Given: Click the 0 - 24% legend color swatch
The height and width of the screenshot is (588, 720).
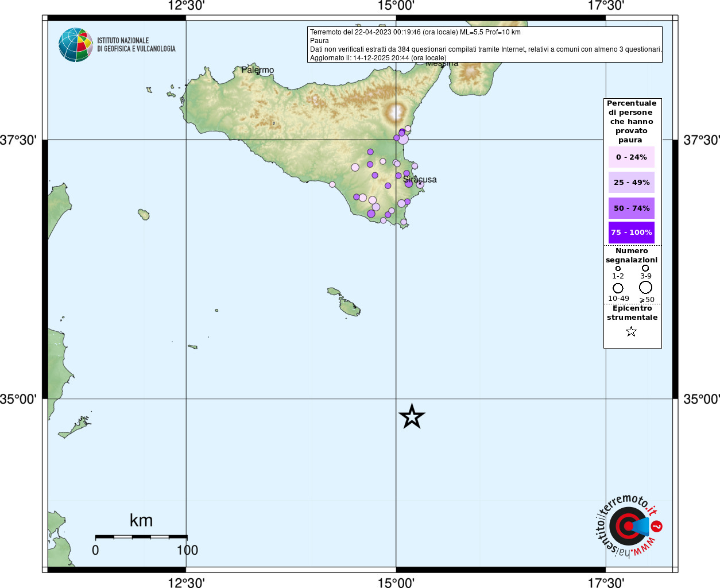Looking at the screenshot, I should pyautogui.click(x=631, y=157).
